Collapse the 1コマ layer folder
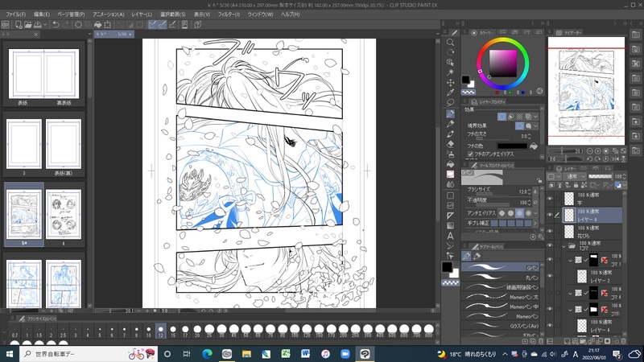The height and width of the screenshot is (362, 644). pyautogui.click(x=564, y=246)
